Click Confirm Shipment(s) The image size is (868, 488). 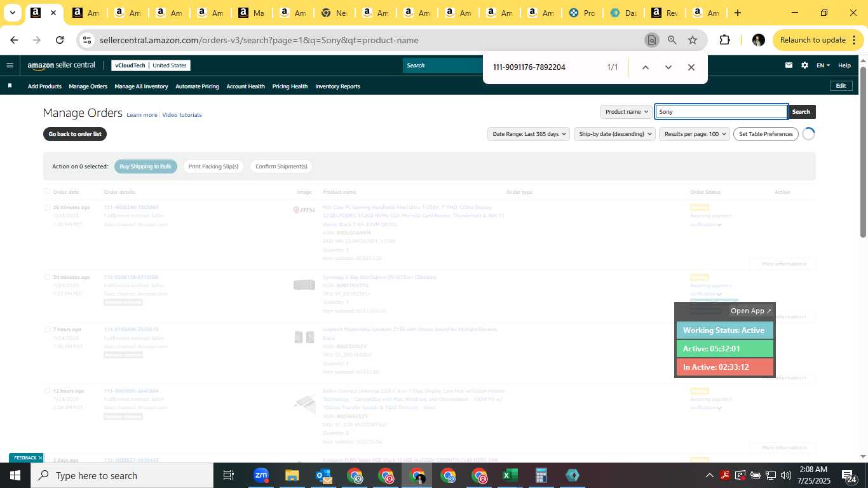(281, 166)
